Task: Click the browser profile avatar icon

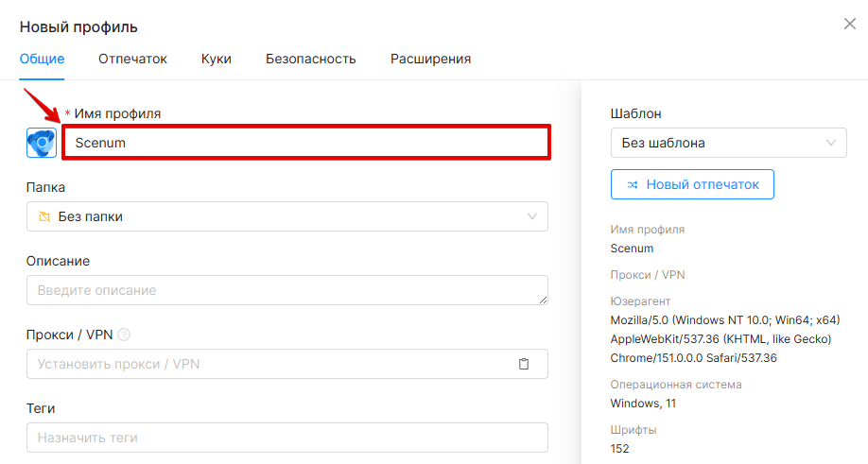Action: [x=42, y=143]
